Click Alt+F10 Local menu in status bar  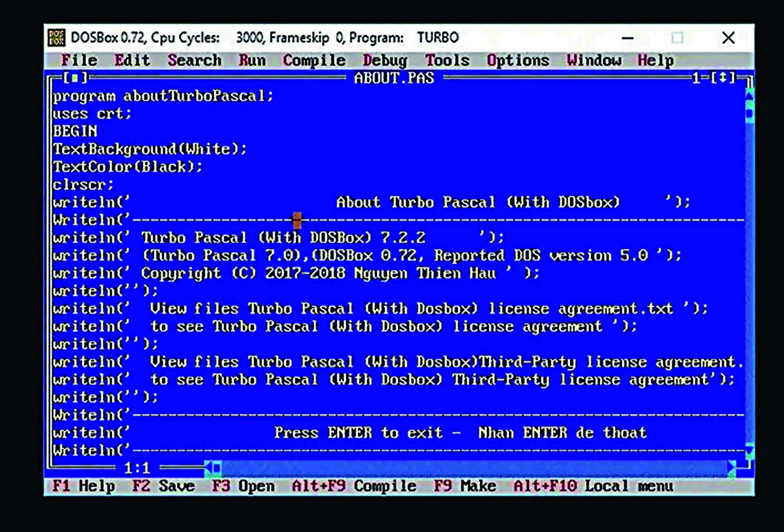pyautogui.click(x=593, y=486)
